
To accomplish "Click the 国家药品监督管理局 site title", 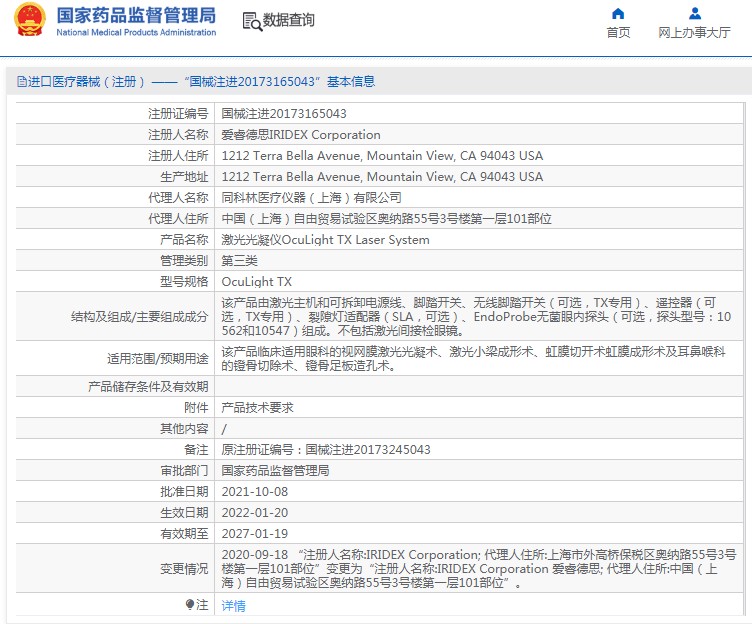I will pos(136,15).
